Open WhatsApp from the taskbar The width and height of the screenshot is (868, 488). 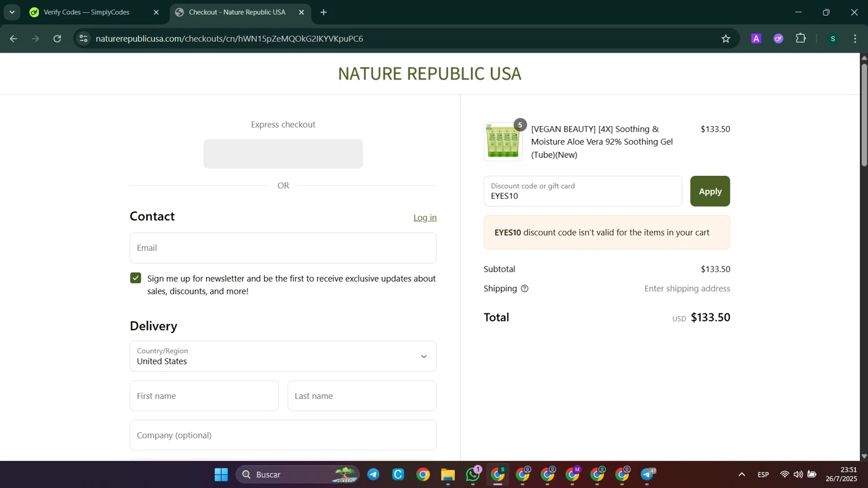coord(473,475)
